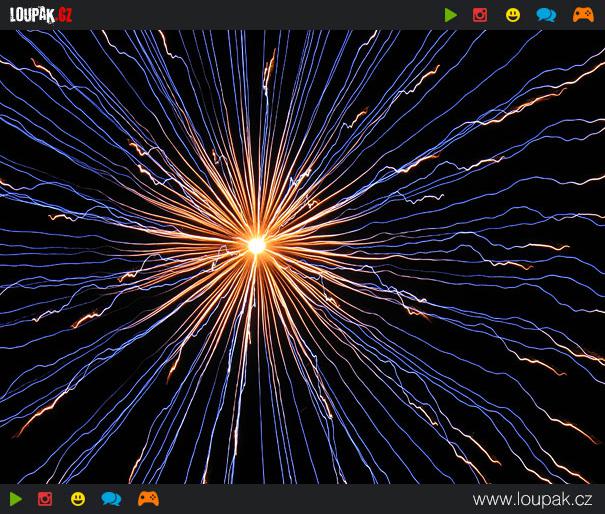Click the green play icon in top bar

pos(451,15)
